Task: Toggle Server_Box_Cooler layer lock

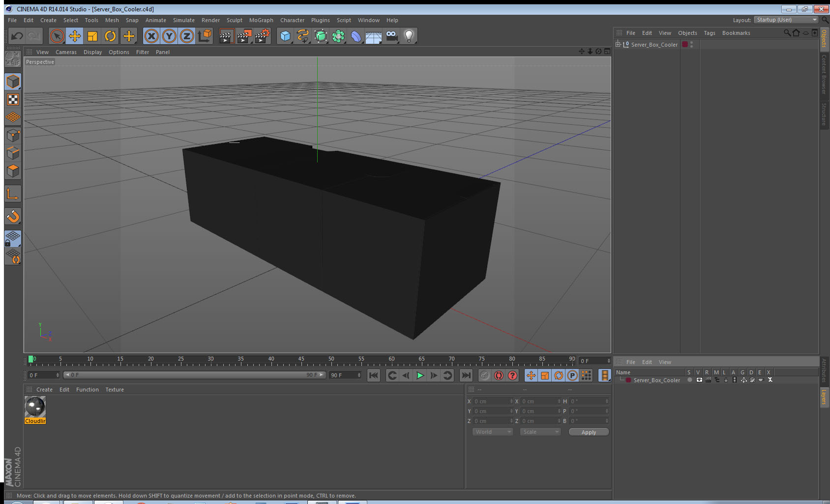Action: click(x=726, y=380)
